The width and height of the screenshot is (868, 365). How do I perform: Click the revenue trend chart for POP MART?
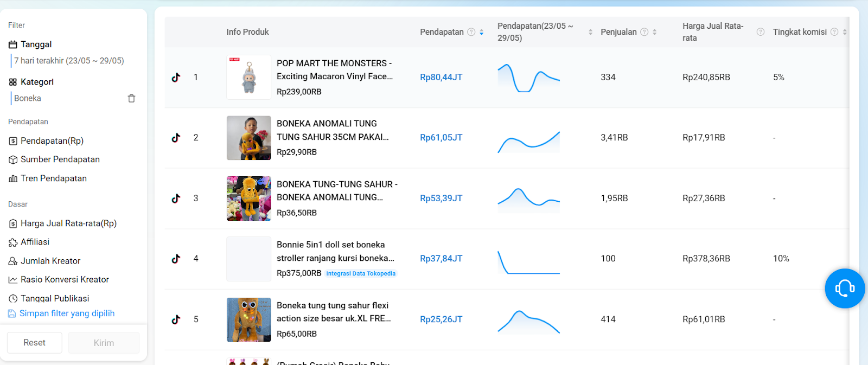pos(529,78)
